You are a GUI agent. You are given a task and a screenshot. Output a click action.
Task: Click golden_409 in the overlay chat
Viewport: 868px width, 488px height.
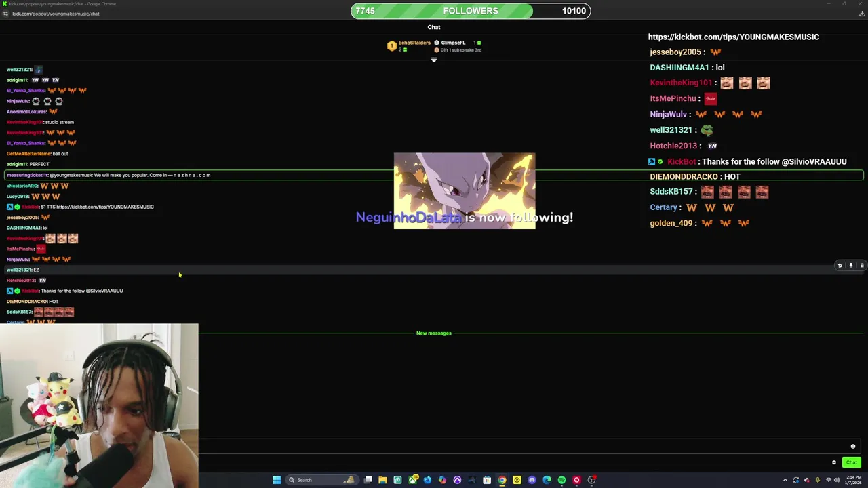pyautogui.click(x=671, y=223)
